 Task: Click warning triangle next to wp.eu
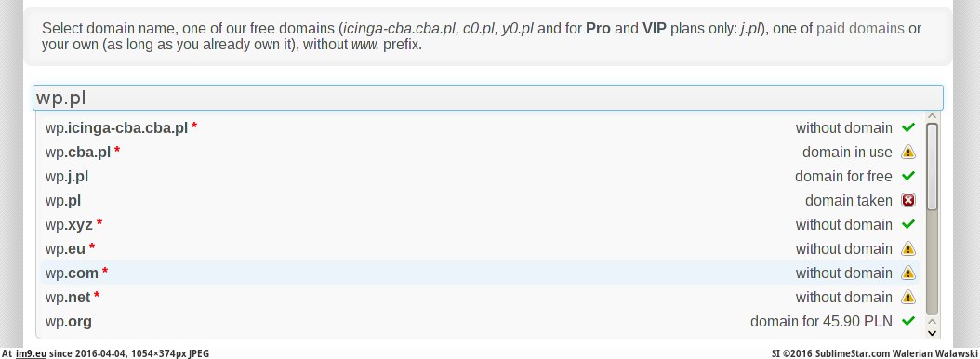click(908, 249)
